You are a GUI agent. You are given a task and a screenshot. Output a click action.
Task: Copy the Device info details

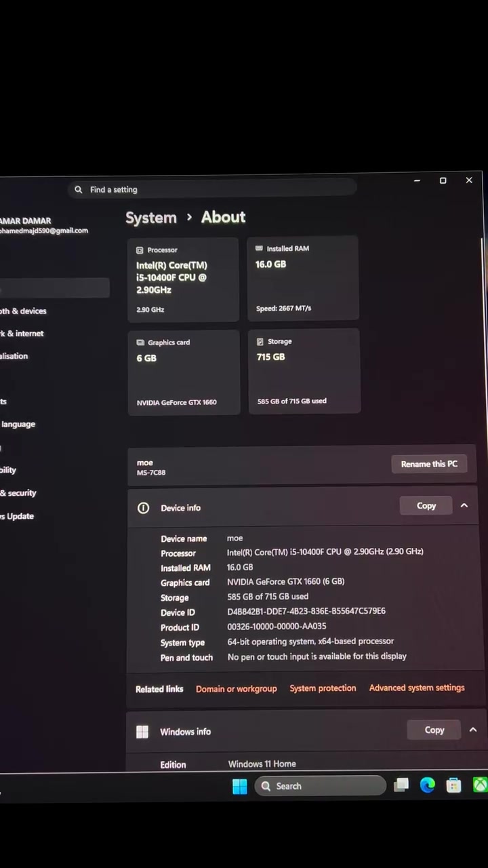coord(426,506)
